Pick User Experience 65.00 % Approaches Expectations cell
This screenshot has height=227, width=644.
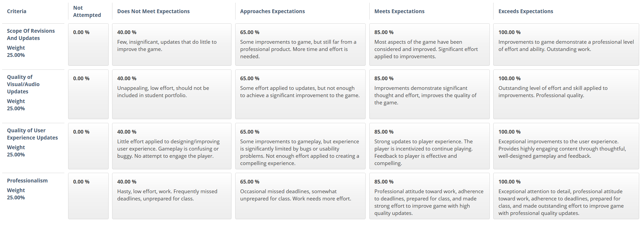pyautogui.click(x=300, y=146)
